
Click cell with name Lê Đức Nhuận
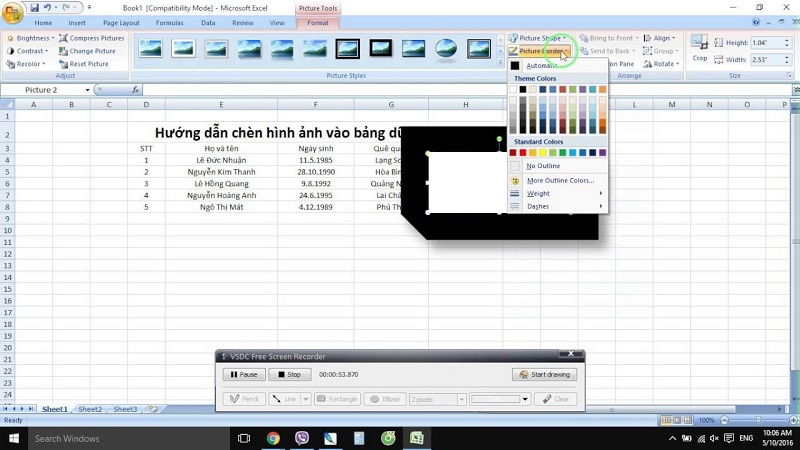click(x=221, y=160)
